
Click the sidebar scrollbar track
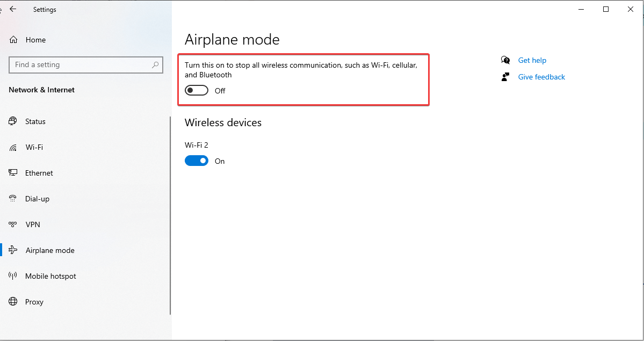[x=170, y=215]
